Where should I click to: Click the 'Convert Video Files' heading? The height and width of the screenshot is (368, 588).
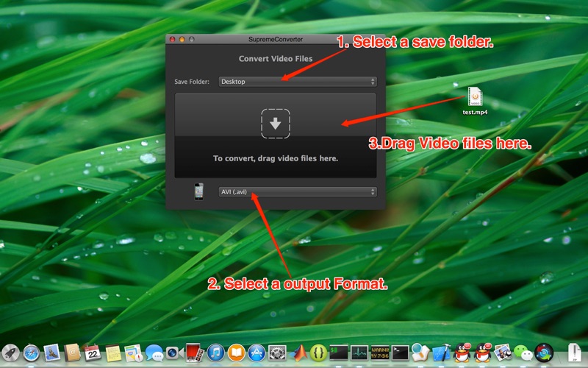click(x=276, y=59)
